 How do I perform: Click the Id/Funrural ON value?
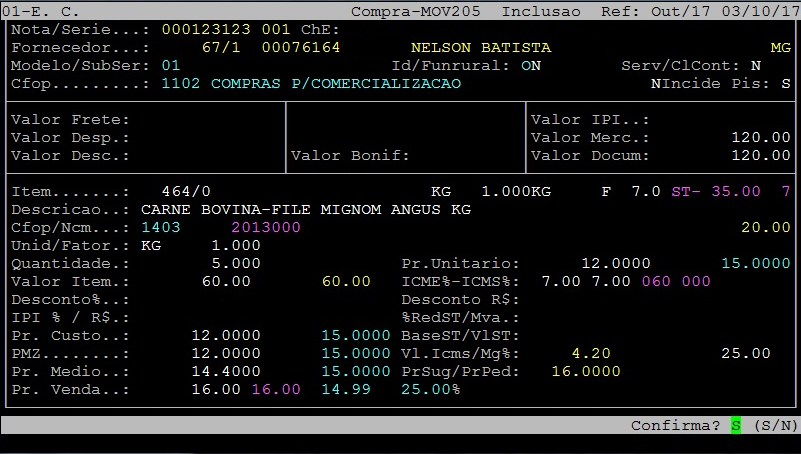(531, 66)
